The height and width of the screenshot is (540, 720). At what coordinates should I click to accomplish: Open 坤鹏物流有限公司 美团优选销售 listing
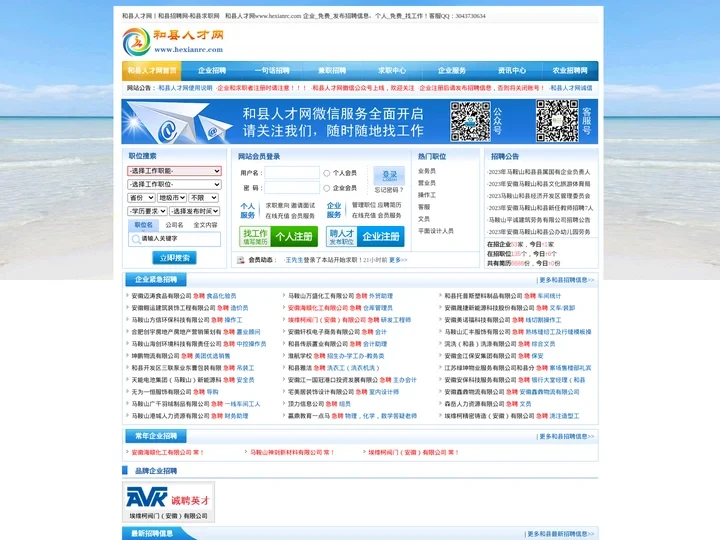181,356
